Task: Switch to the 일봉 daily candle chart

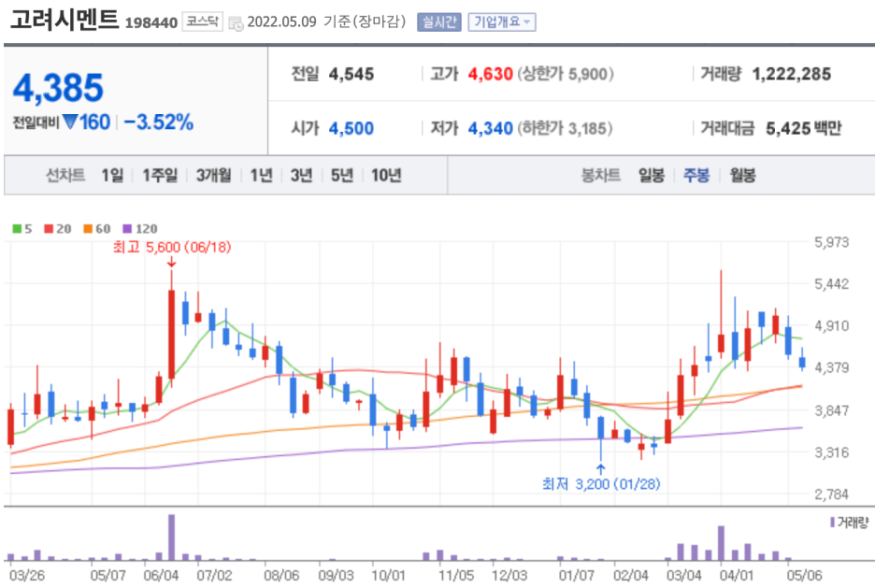Action: click(x=652, y=175)
